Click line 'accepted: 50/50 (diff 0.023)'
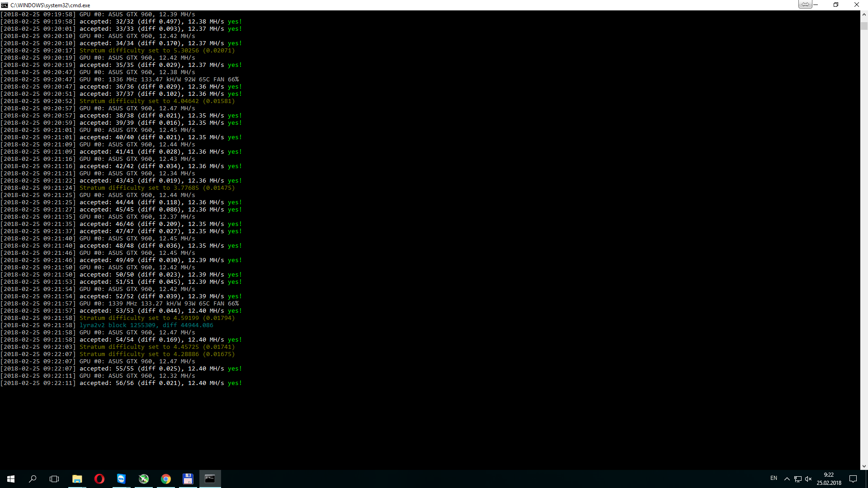The image size is (868, 488). click(x=121, y=275)
